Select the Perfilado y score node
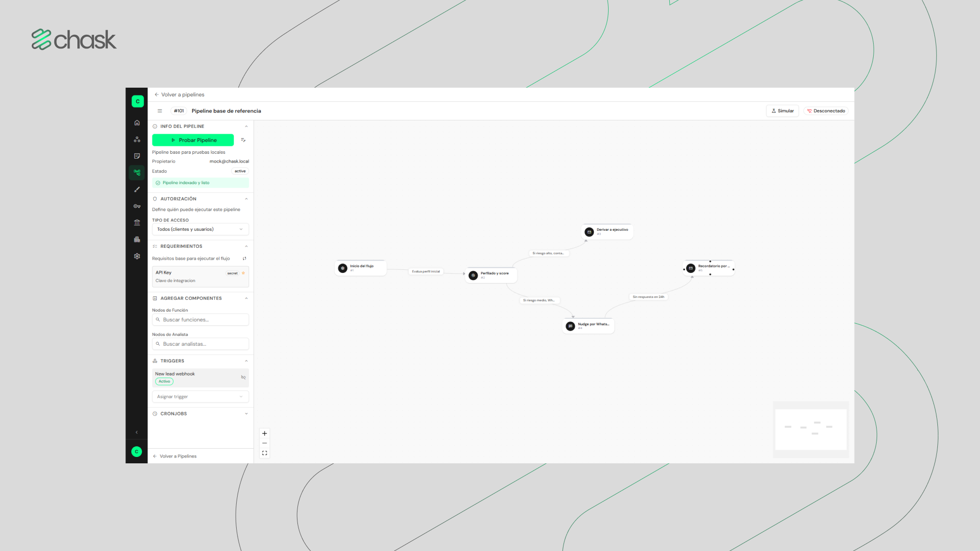Screen dimensions: 980x551 coord(491,275)
